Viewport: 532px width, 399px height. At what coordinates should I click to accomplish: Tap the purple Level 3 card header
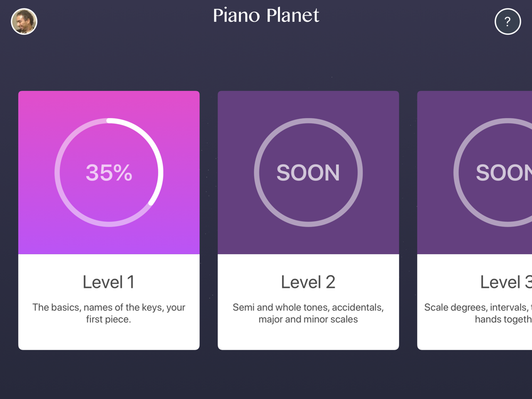(x=475, y=172)
